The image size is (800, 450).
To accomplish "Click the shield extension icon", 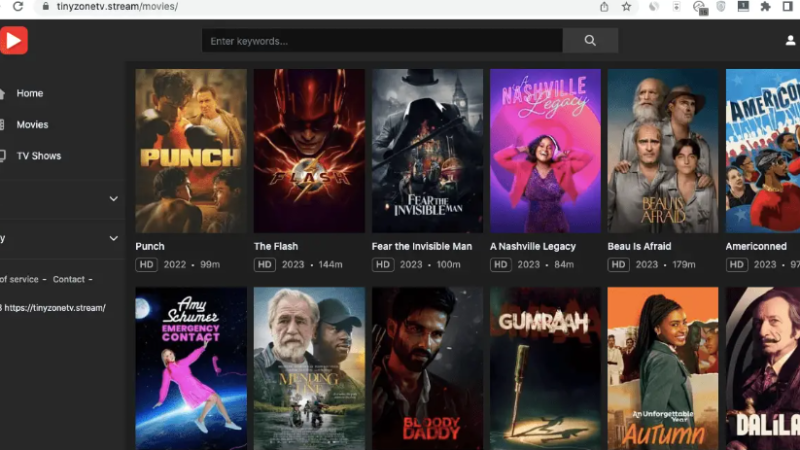I will [x=721, y=6].
